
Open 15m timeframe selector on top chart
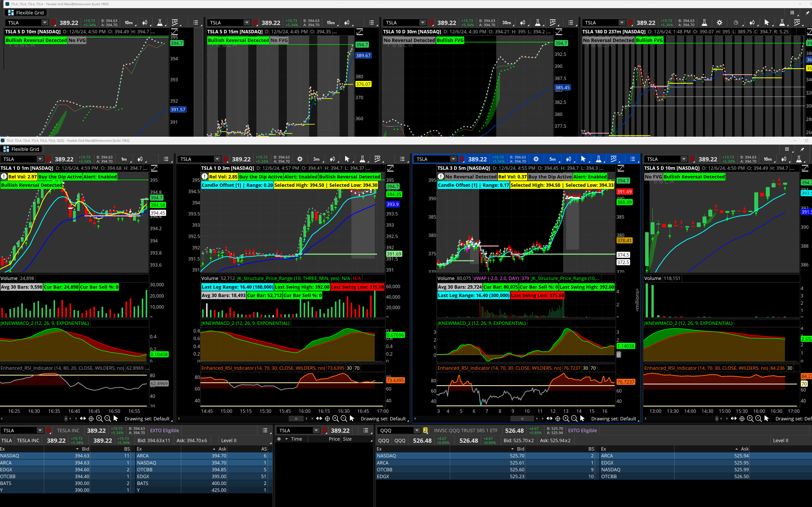(331, 23)
